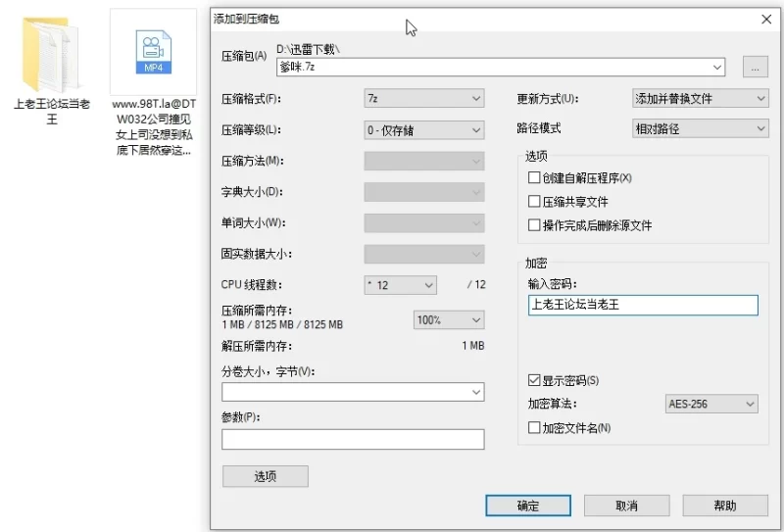Open 帮助 for the dialog

point(725,506)
